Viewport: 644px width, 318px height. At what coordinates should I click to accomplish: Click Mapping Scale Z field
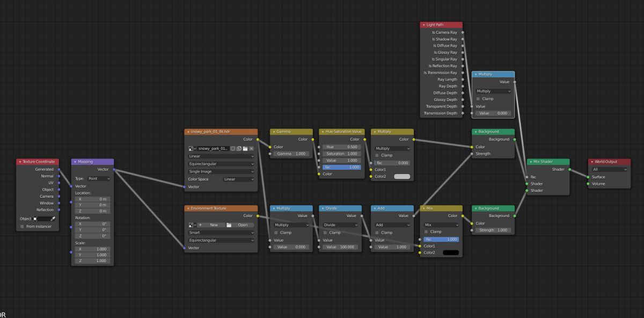(92, 261)
